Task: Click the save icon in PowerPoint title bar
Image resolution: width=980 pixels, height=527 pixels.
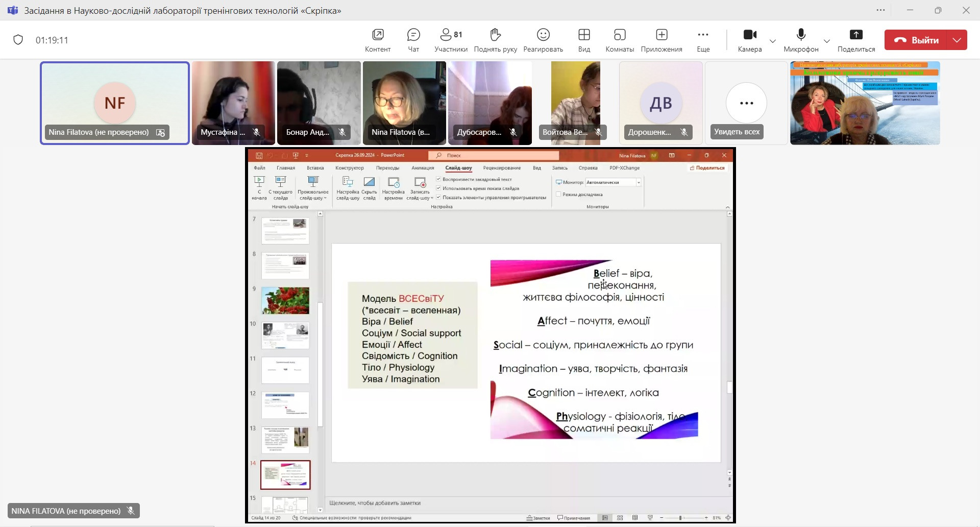Action: point(259,155)
